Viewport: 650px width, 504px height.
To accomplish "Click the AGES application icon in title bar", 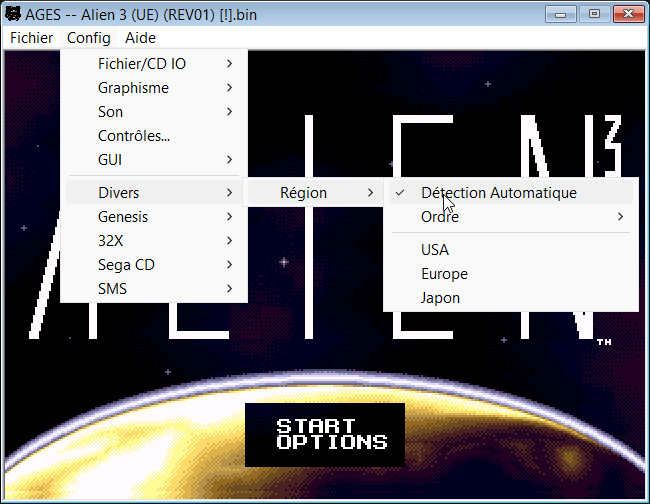I will click(13, 14).
